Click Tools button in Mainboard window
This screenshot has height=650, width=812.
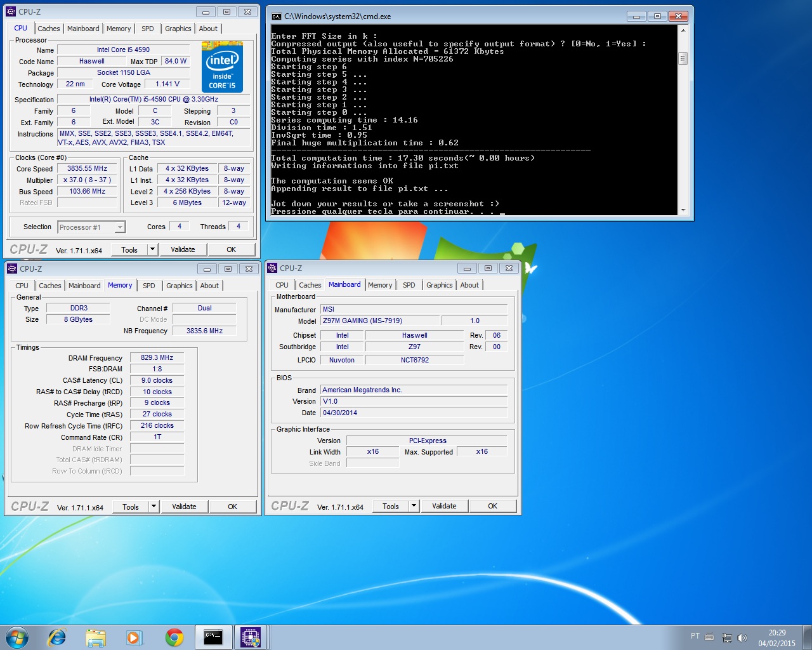(391, 506)
